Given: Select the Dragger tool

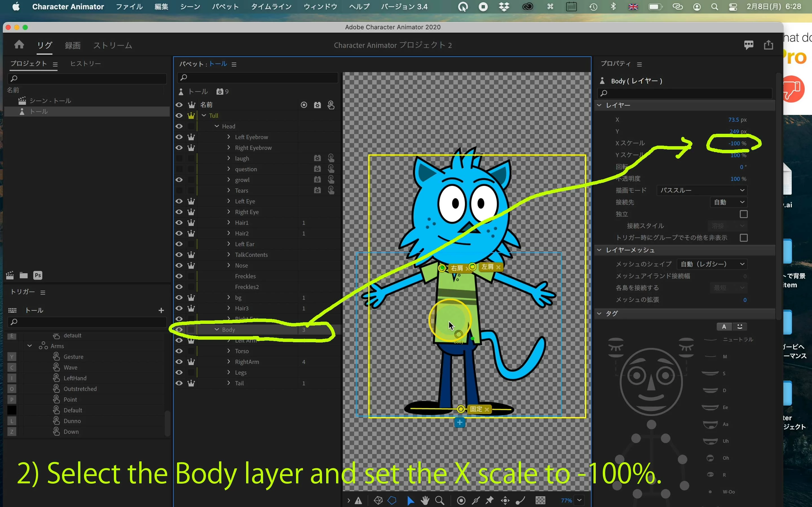Looking at the screenshot, I should (x=505, y=500).
